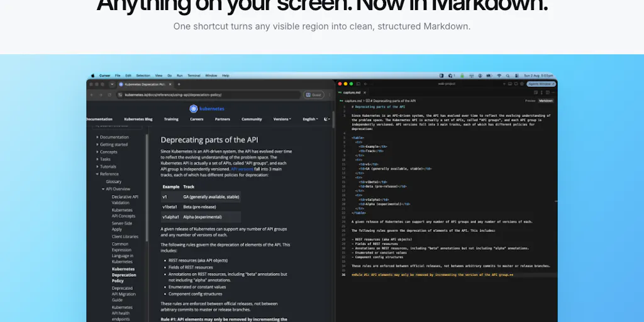Open a new browser tab with plus
The image size is (644, 322).
pyautogui.click(x=179, y=84)
